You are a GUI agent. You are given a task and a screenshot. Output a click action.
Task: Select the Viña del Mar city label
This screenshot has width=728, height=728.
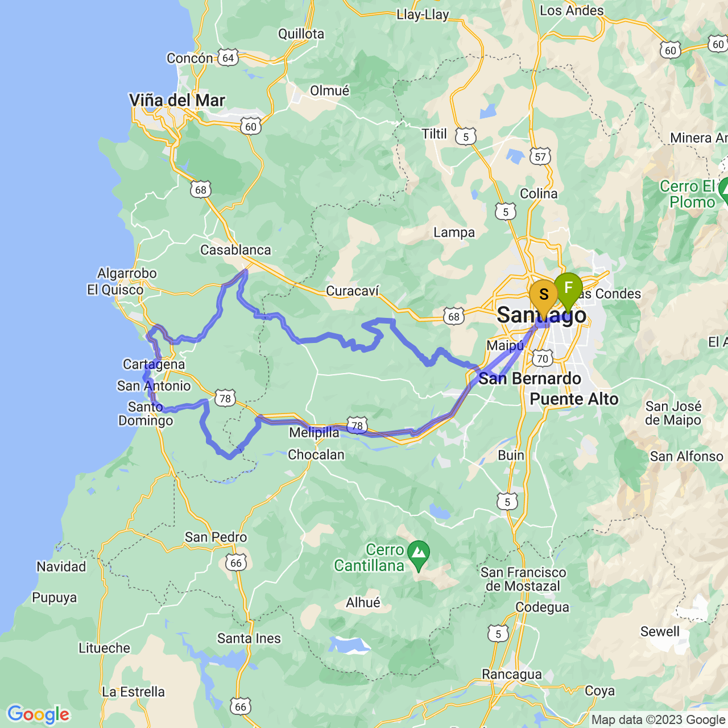pyautogui.click(x=177, y=100)
